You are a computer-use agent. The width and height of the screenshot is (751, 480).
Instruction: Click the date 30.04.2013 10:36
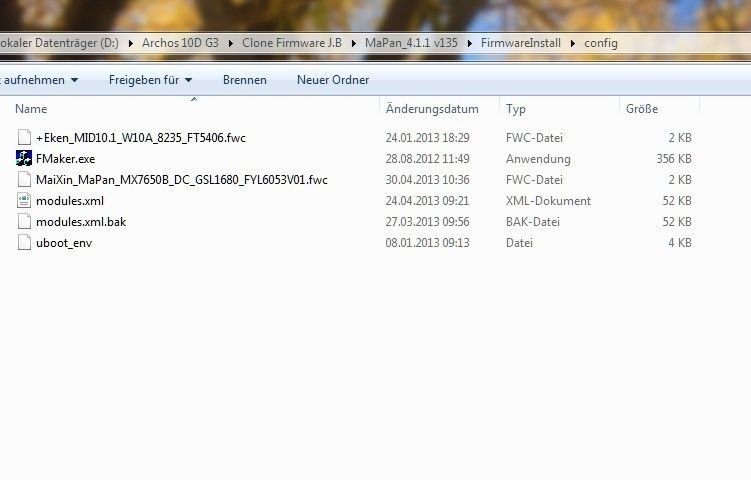point(427,180)
